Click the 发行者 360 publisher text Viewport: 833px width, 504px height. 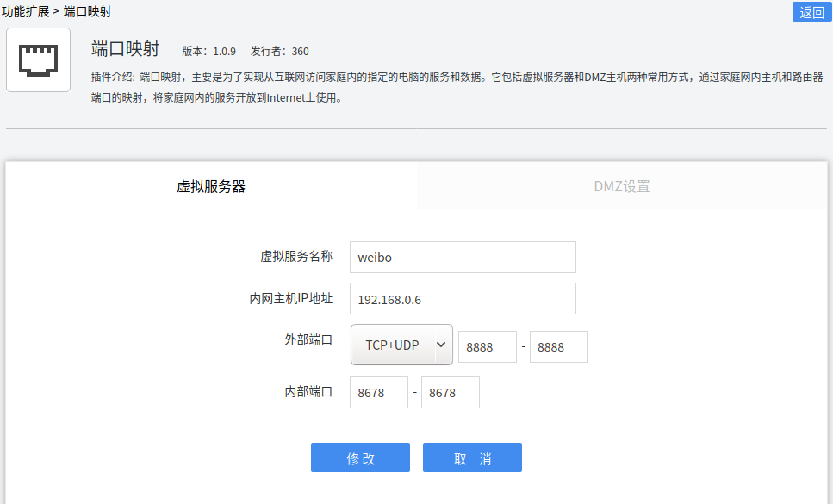pyautogui.click(x=279, y=51)
